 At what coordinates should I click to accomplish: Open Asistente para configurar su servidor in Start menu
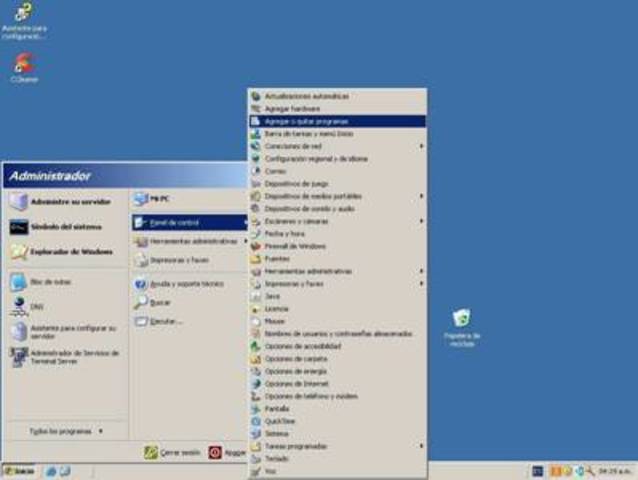click(67, 332)
